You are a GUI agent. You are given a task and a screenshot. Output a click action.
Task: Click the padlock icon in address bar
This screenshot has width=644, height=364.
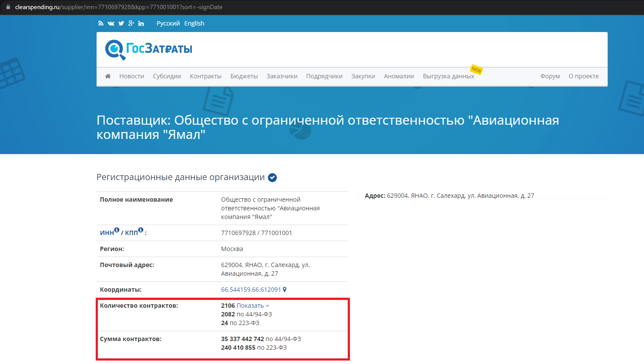[8, 7]
